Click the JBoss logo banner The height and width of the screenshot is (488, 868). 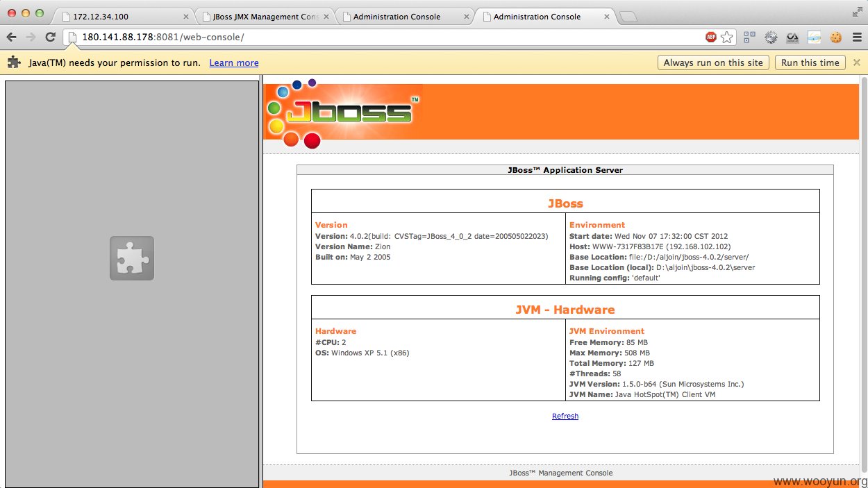[343, 114]
